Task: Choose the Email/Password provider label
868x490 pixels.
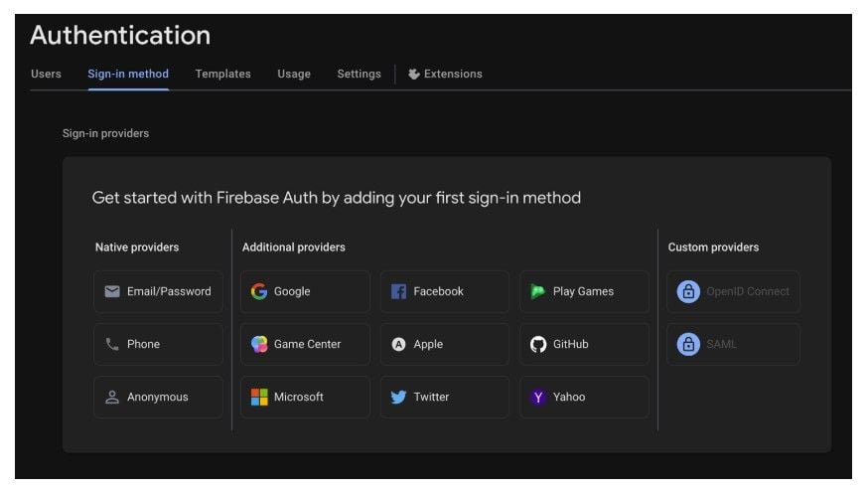Action: (169, 291)
